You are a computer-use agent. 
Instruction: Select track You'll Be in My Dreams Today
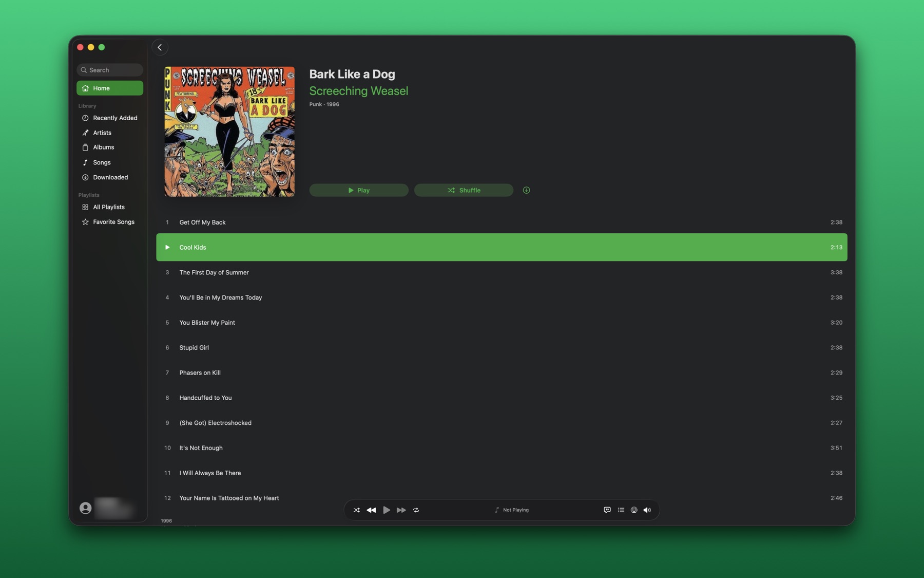click(x=502, y=297)
